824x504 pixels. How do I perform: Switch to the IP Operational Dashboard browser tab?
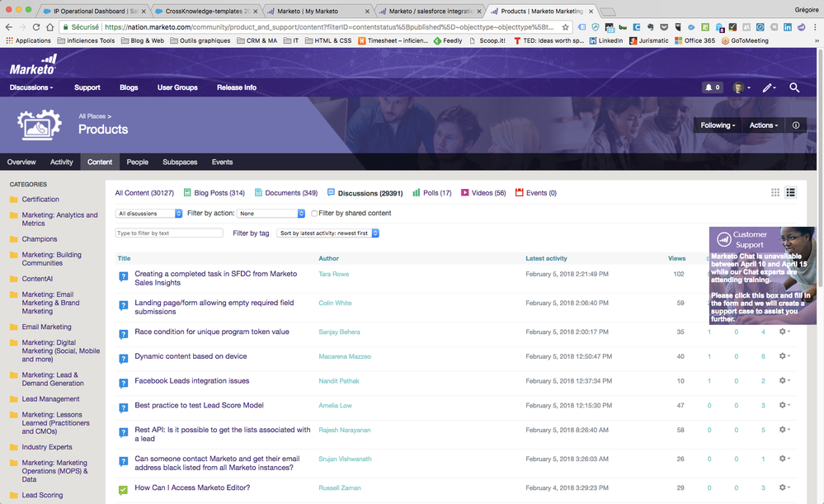click(x=94, y=11)
